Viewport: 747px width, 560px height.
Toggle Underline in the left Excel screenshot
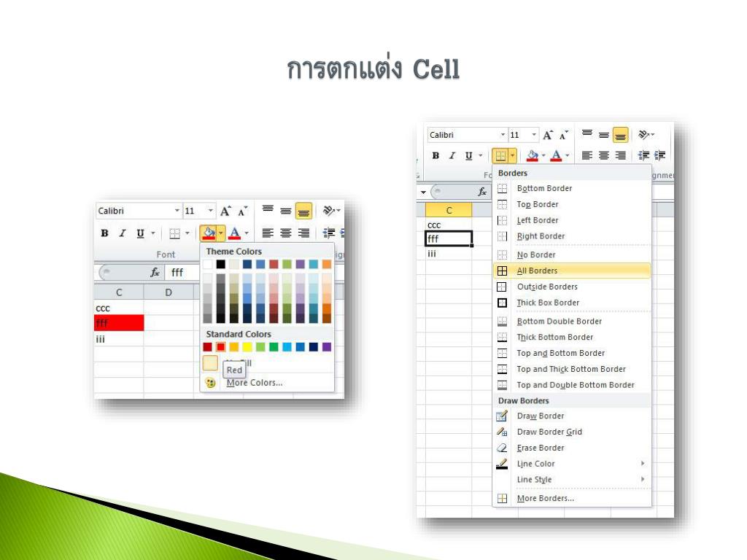pyautogui.click(x=140, y=233)
